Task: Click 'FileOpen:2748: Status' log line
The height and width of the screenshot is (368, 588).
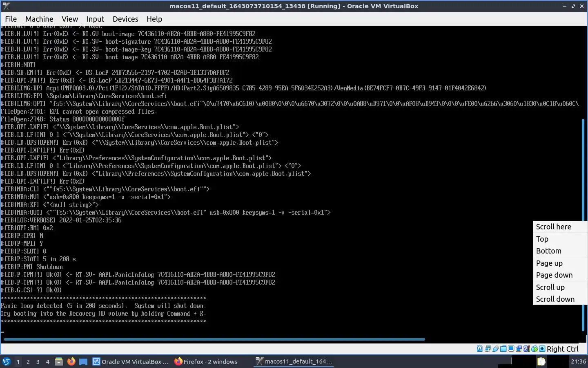Action: [63, 119]
